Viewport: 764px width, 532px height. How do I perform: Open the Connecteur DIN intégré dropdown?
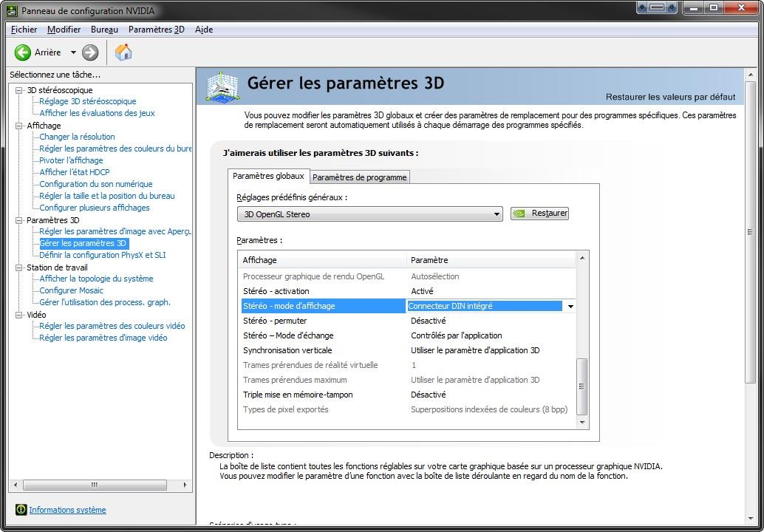coord(570,306)
